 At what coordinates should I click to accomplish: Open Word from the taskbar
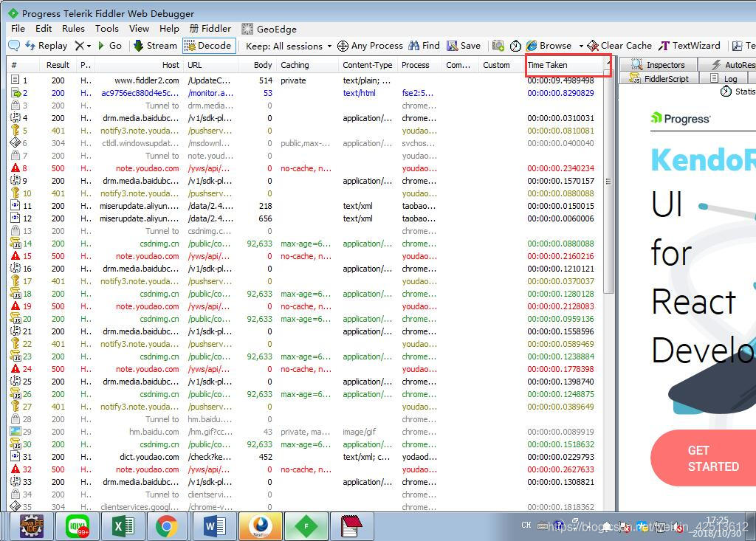(x=215, y=526)
